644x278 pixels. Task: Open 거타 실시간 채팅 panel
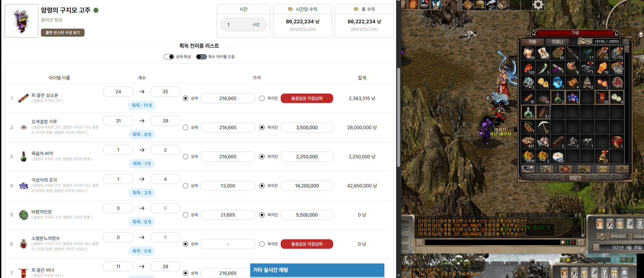click(x=317, y=270)
